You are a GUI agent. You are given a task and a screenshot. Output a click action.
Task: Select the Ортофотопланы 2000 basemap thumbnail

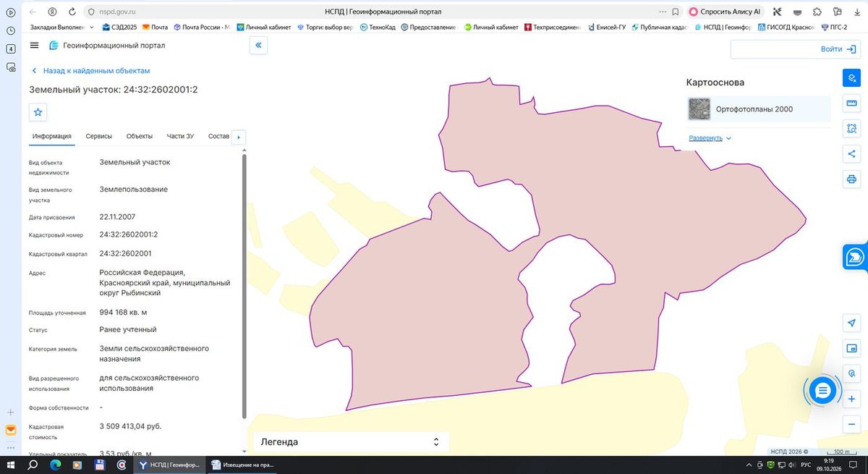(699, 109)
